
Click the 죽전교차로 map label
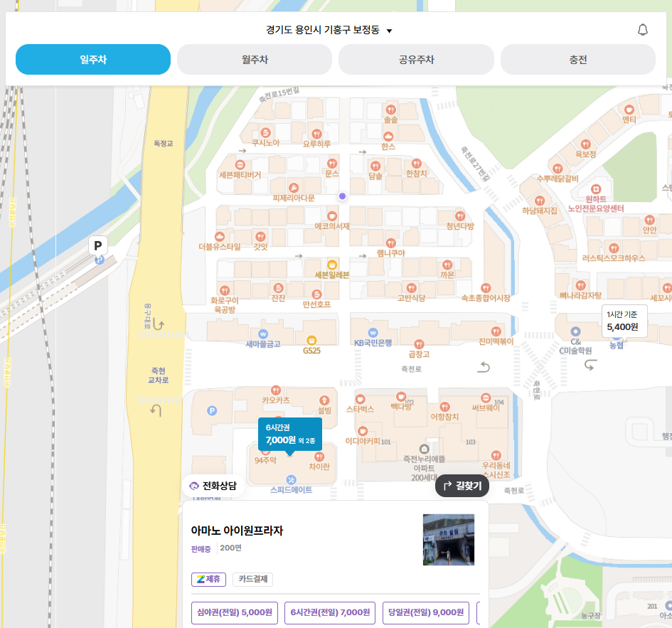(158, 375)
